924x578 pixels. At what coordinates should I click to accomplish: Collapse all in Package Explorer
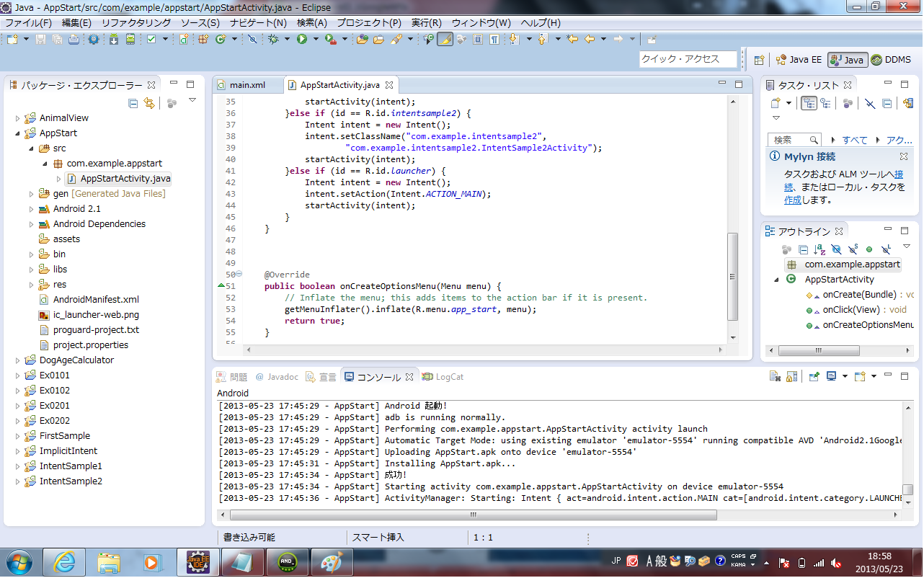(x=133, y=103)
